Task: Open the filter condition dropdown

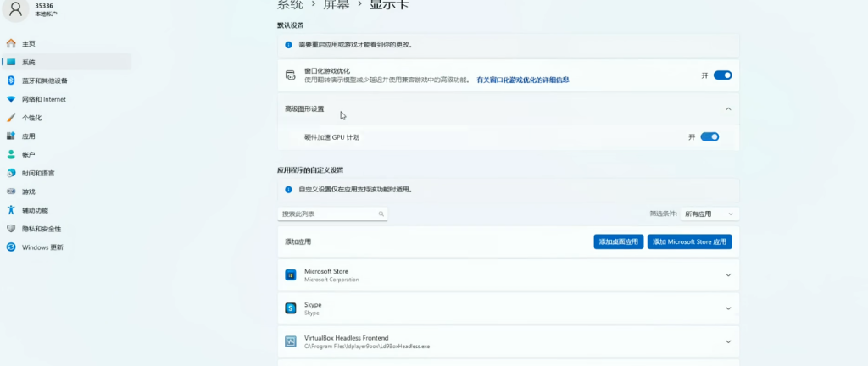Action: point(709,214)
